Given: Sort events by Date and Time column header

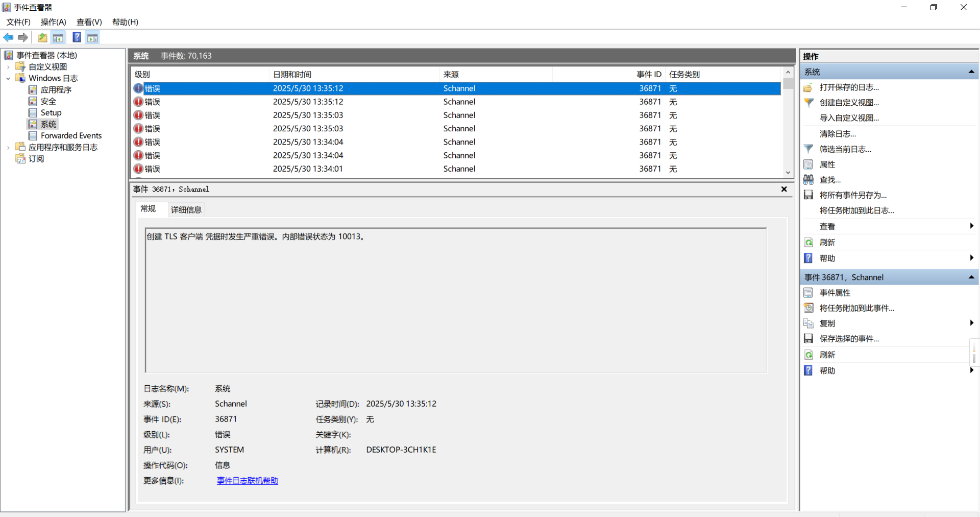Looking at the screenshot, I should [354, 75].
